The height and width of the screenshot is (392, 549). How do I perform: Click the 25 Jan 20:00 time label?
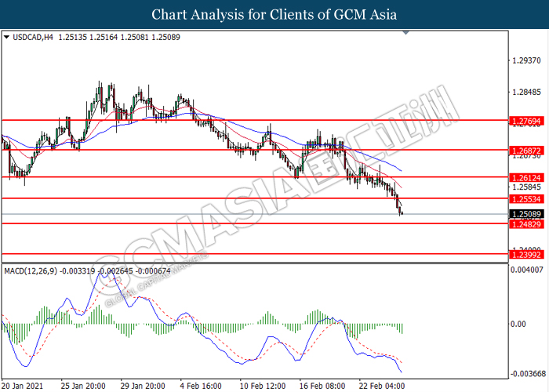(x=83, y=386)
